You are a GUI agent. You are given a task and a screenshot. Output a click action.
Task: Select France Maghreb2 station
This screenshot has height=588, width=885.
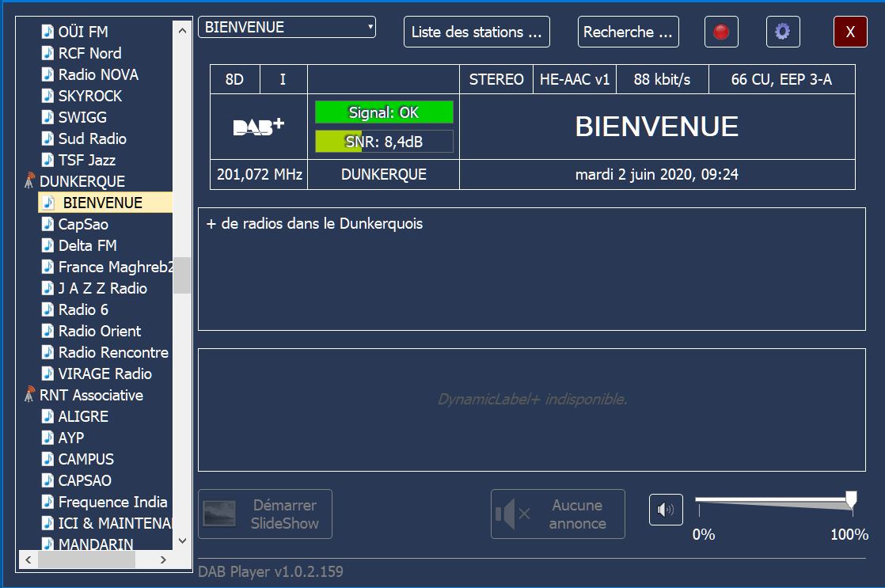click(x=107, y=267)
